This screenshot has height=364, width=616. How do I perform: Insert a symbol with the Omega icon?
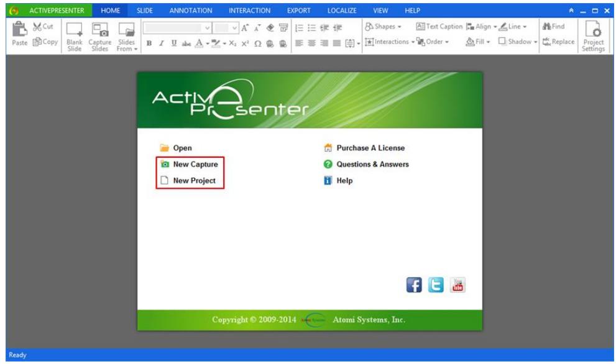click(x=258, y=43)
